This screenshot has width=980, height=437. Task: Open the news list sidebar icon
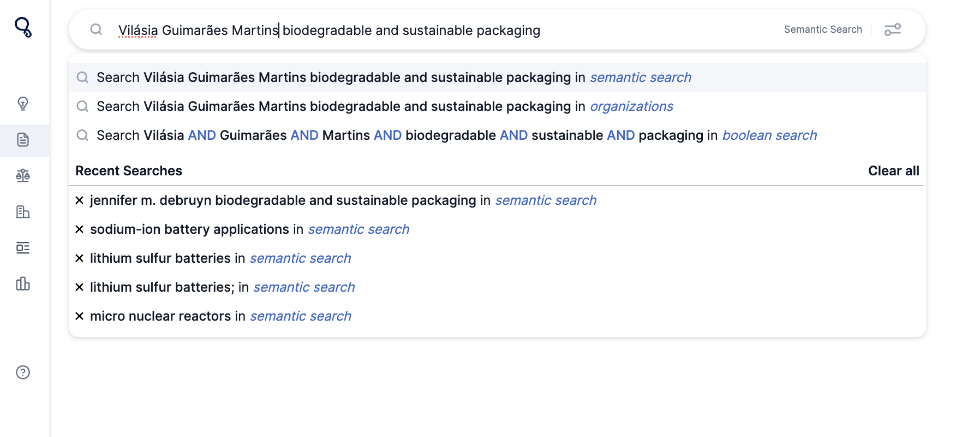click(x=23, y=247)
